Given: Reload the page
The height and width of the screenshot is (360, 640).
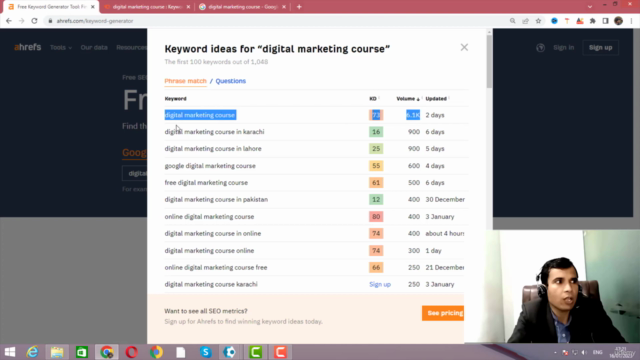Looking at the screenshot, I should pos(34,21).
